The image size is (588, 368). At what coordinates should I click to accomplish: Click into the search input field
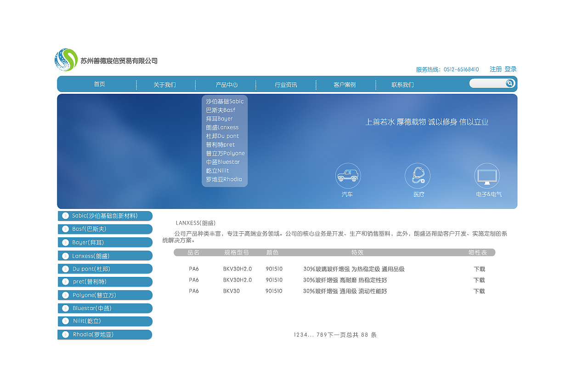(x=487, y=83)
